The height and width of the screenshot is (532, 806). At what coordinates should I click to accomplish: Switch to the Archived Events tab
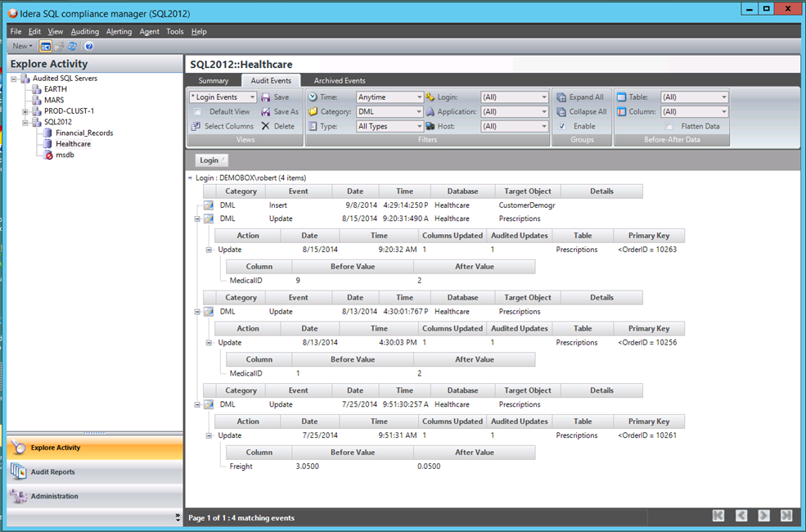click(340, 81)
